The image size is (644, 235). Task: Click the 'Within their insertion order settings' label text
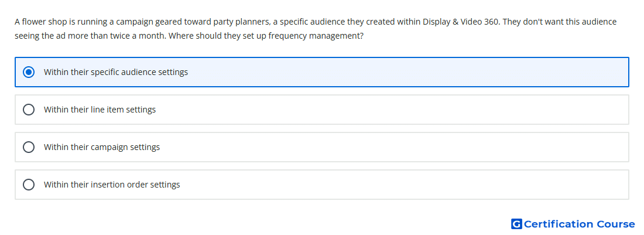click(112, 185)
